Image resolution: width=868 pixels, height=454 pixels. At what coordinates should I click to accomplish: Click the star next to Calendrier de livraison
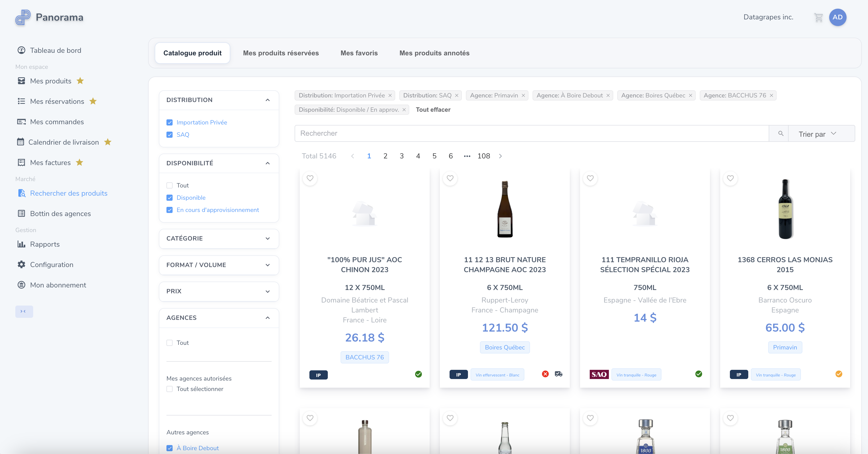[x=108, y=142]
